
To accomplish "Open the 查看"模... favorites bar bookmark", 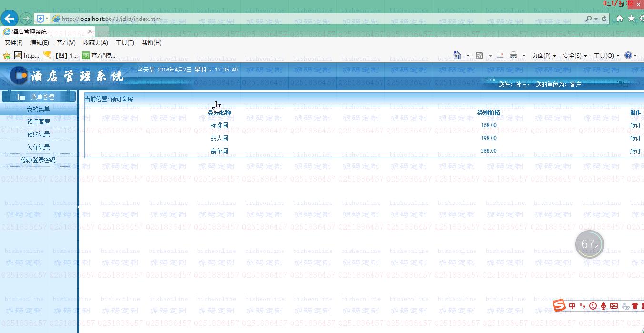I will pyautogui.click(x=99, y=55).
